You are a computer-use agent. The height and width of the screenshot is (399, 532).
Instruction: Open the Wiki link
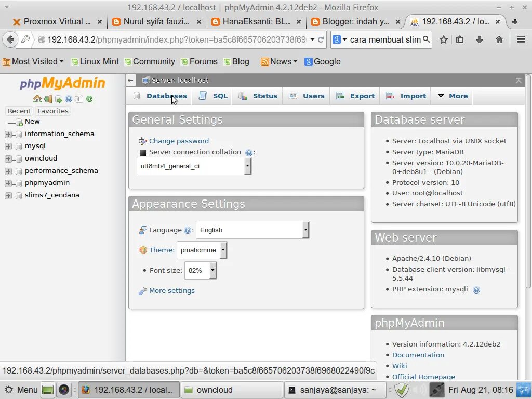coord(400,366)
